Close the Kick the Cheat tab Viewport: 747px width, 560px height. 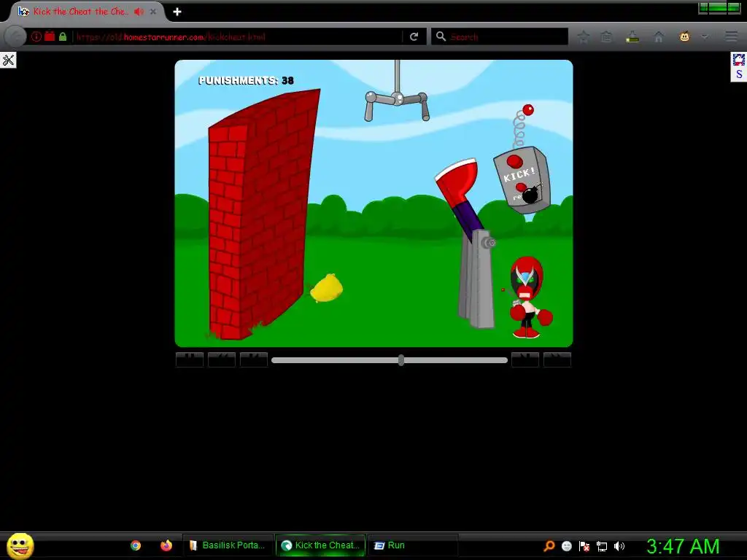pos(153,12)
